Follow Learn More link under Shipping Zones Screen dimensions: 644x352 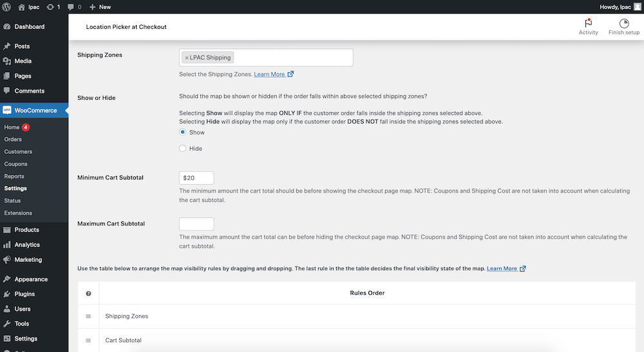tap(269, 74)
